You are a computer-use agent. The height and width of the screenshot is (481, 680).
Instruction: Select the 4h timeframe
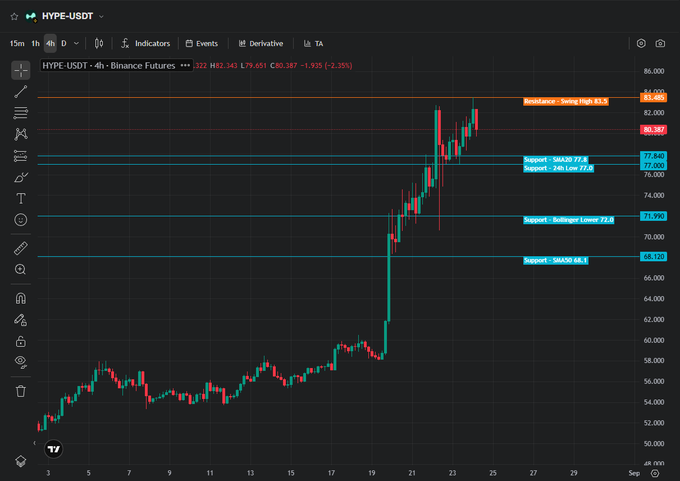pyautogui.click(x=50, y=43)
